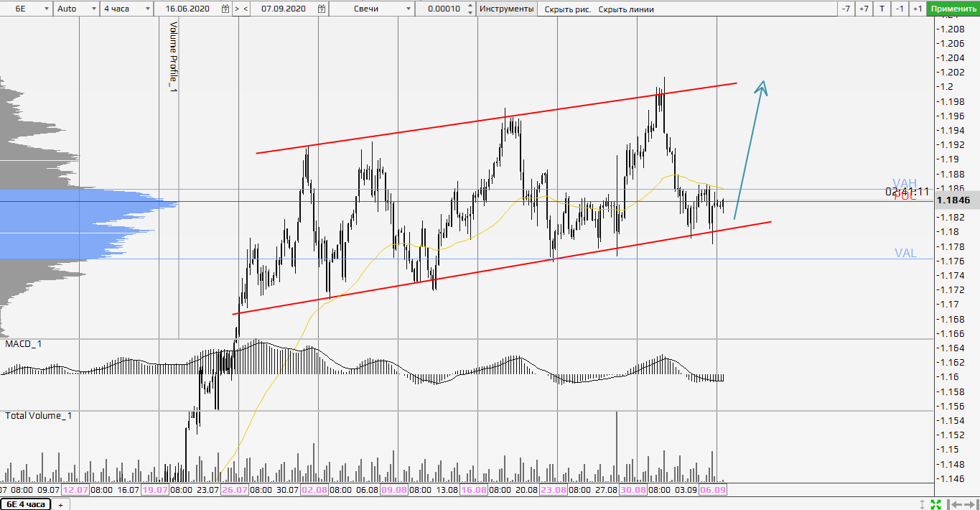Click the green fit-to-screen arrows icon

(x=935, y=504)
